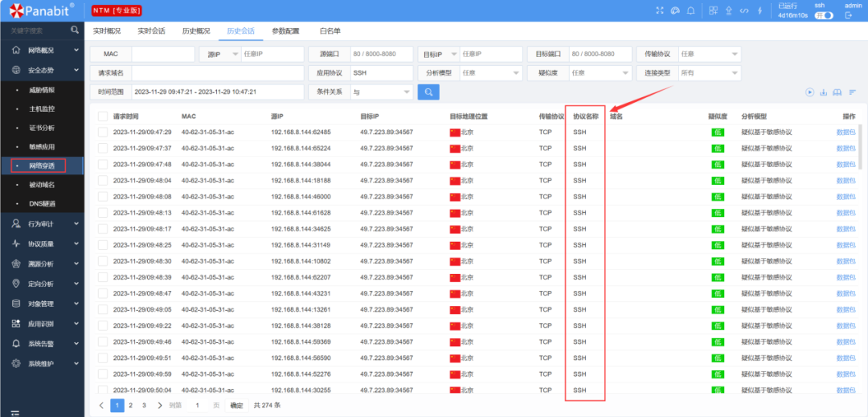Switch to the 参数配置 tab
The width and height of the screenshot is (868, 417).
point(285,31)
